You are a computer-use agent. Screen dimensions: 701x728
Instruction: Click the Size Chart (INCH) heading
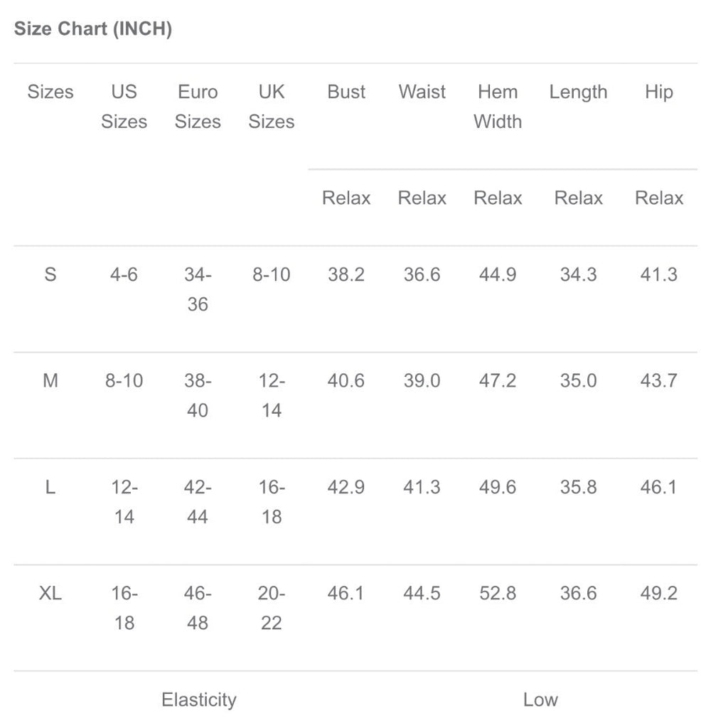coord(93,29)
